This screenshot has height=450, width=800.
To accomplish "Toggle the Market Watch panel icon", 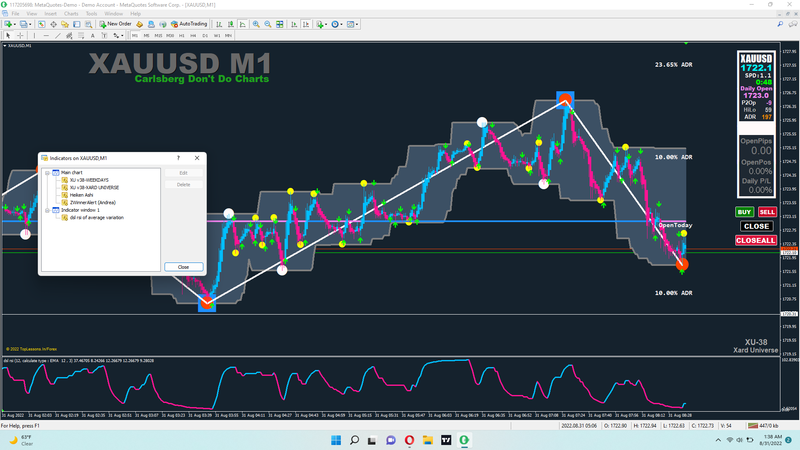I will tap(41, 24).
